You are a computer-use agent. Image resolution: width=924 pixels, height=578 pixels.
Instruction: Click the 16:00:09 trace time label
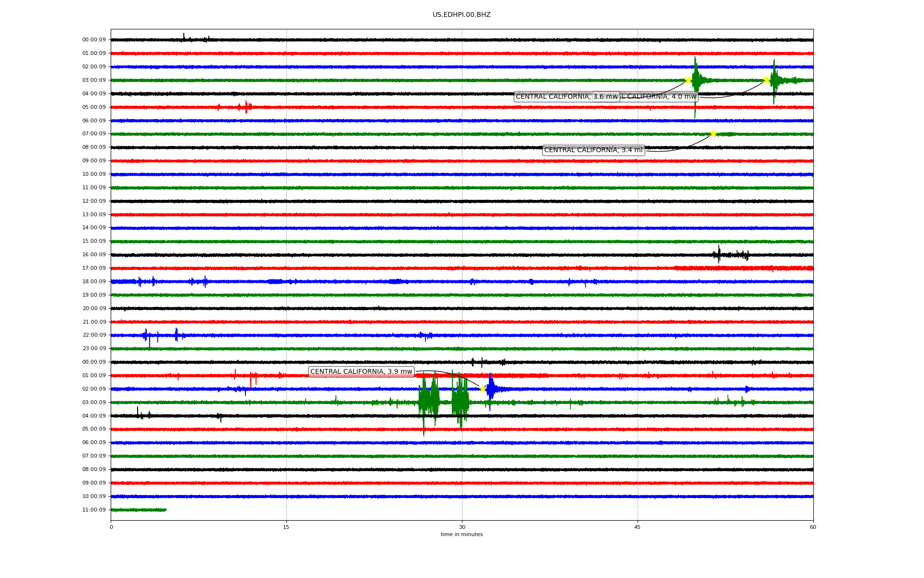(x=94, y=254)
